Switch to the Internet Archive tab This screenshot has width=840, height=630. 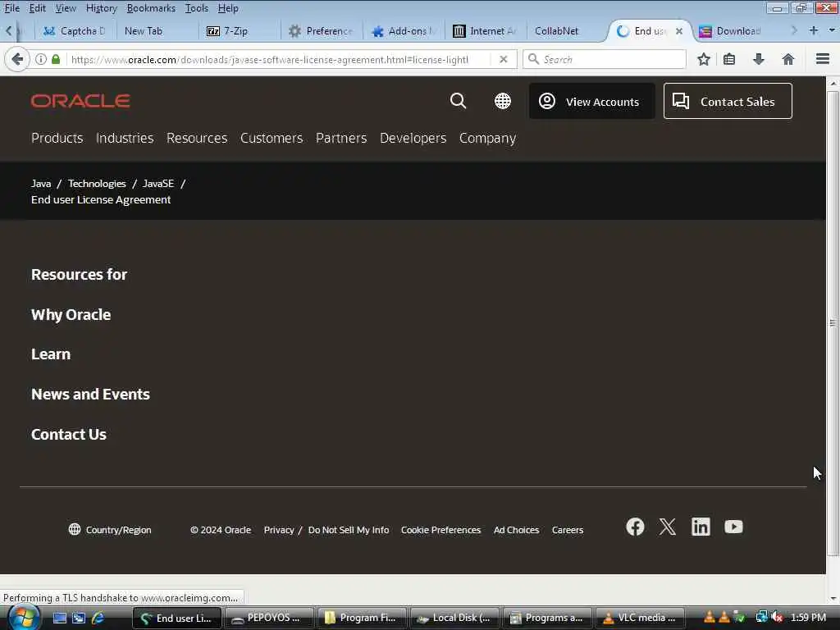(485, 31)
